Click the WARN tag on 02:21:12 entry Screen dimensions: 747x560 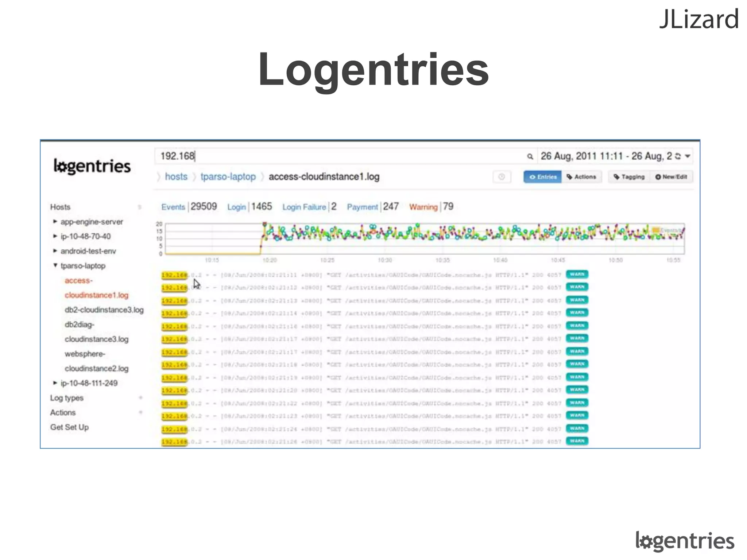577,287
